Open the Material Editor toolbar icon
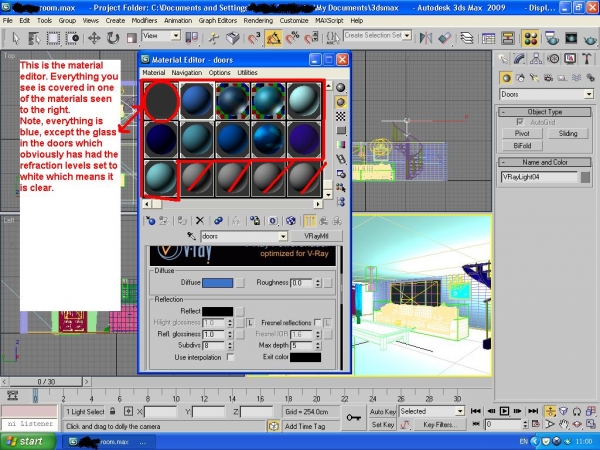Image resolution: width=600 pixels, height=450 pixels. 531,38
